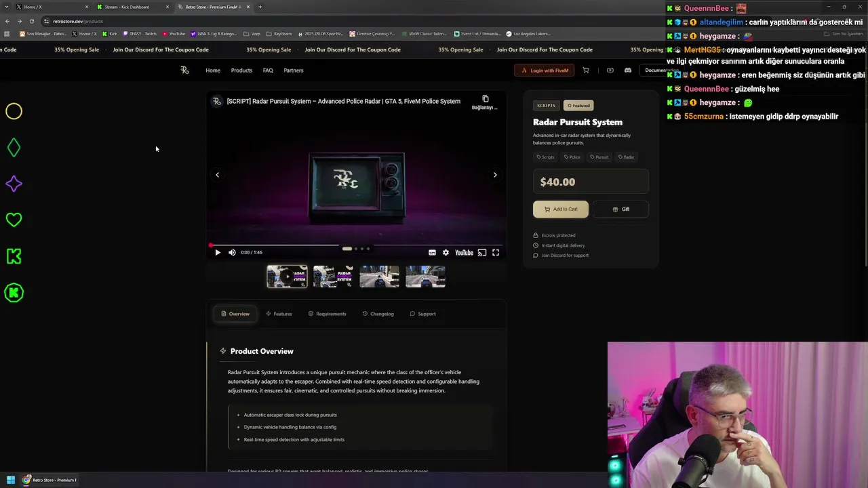Click Login with FiveM button
Screen dimensions: 868x488
pyautogui.click(x=545, y=70)
